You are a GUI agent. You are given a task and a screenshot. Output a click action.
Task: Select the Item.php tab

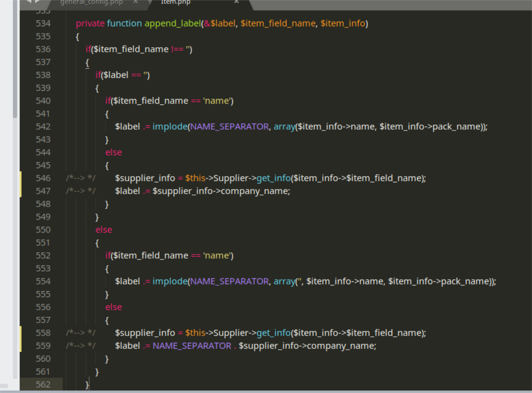176,2
